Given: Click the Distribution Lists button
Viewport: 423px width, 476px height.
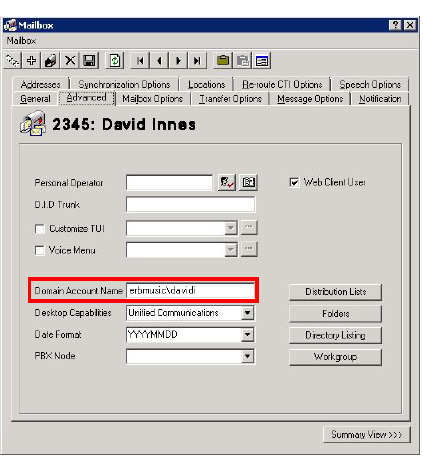Looking at the screenshot, I should pyautogui.click(x=336, y=292).
